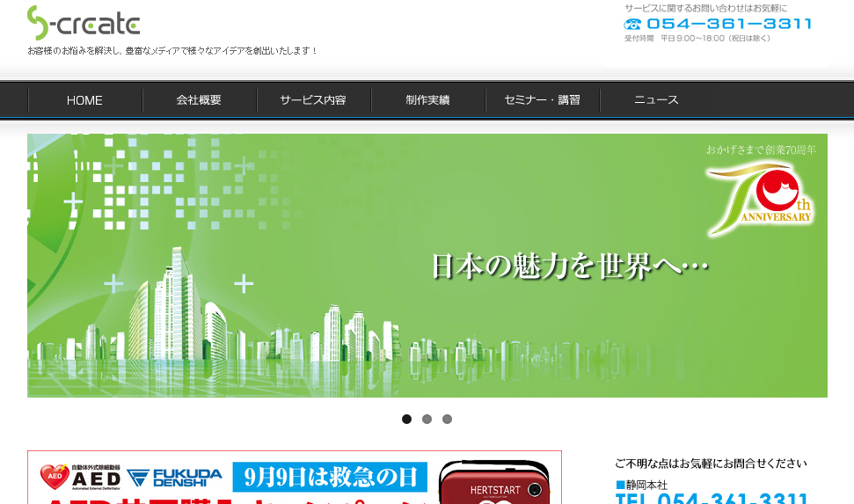The height and width of the screenshot is (504, 854).
Task: Click the Fukuda Denshi logo
Action: pyautogui.click(x=174, y=478)
